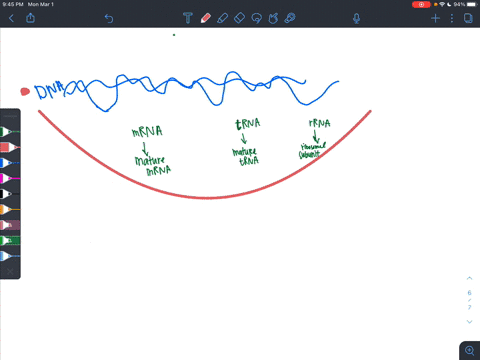Select the Lasso selection tool
This screenshot has height=360, width=480.
[256, 18]
